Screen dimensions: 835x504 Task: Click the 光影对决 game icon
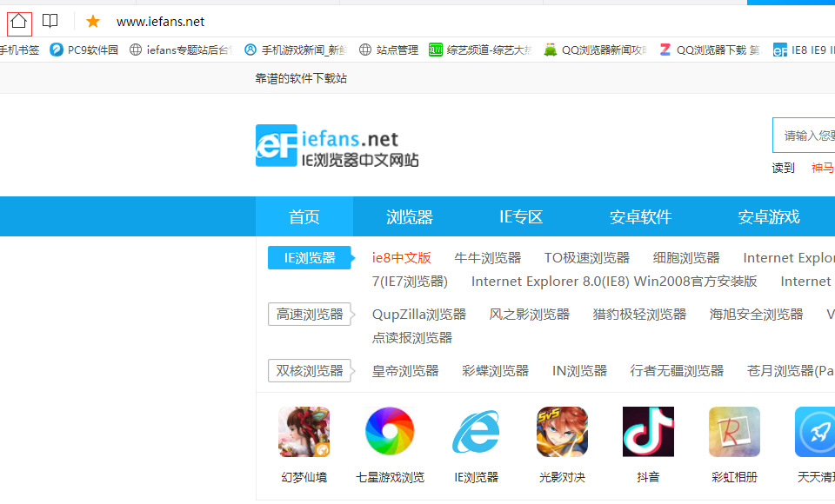point(562,432)
